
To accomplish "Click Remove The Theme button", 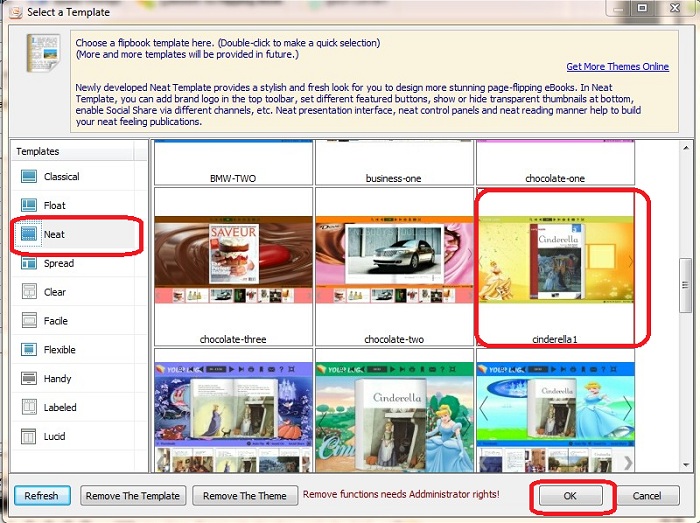I will point(245,496).
